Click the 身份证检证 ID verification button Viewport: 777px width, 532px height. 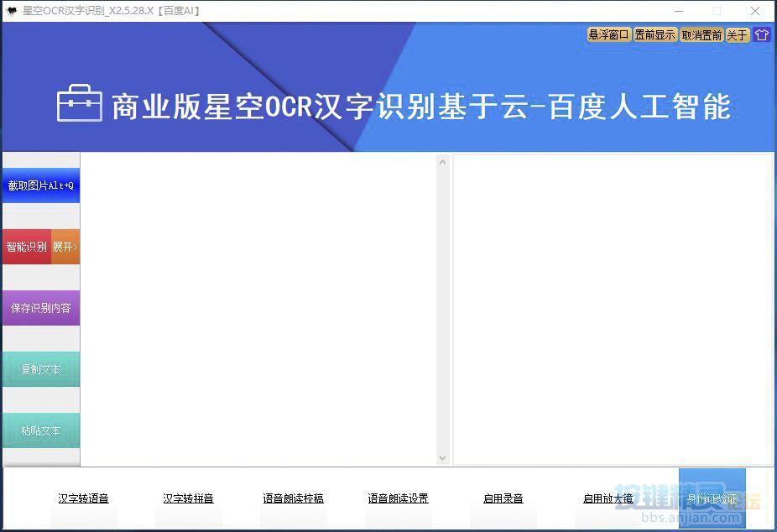712,498
